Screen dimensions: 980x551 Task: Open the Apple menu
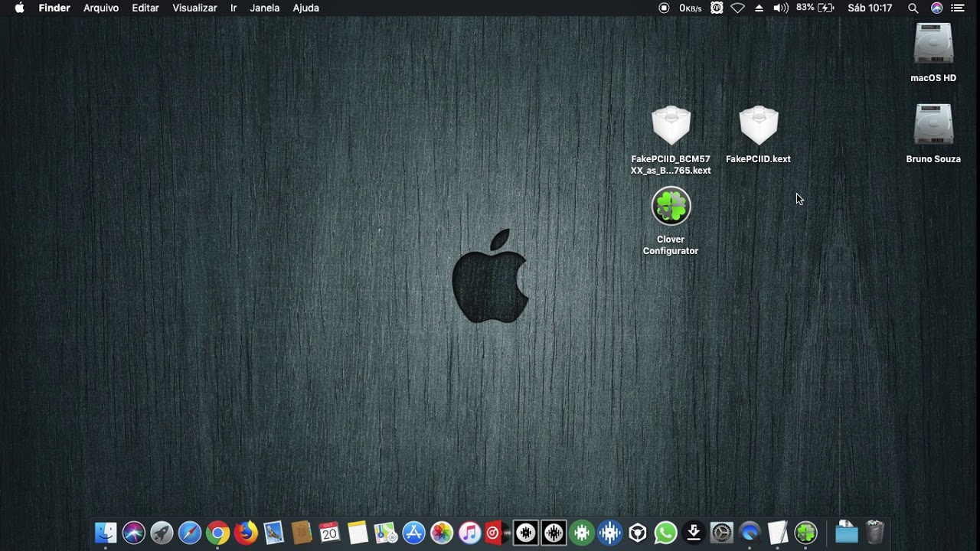(19, 8)
